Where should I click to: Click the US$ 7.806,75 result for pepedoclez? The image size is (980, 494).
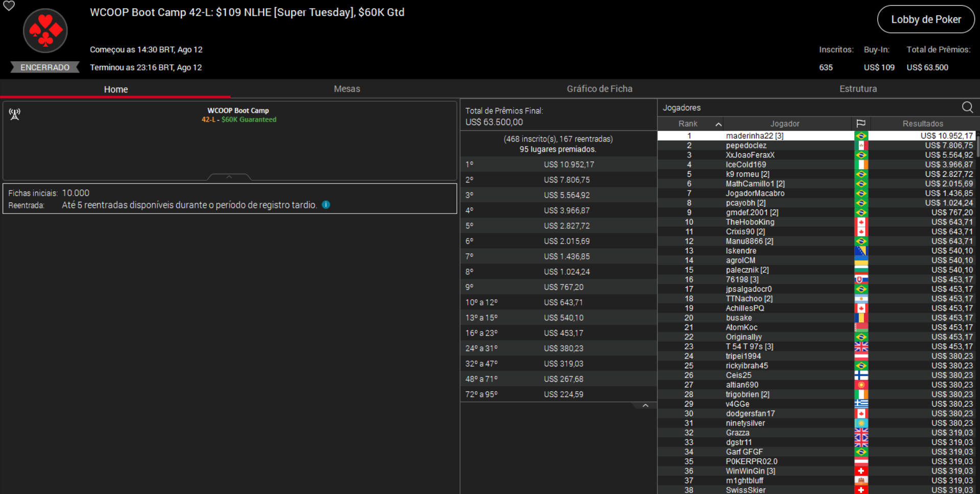tap(949, 146)
